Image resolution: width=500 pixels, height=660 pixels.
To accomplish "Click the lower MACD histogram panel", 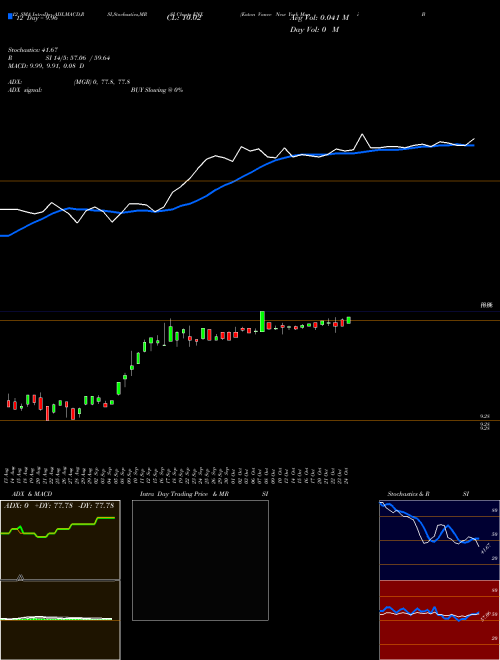I will pos(60,620).
